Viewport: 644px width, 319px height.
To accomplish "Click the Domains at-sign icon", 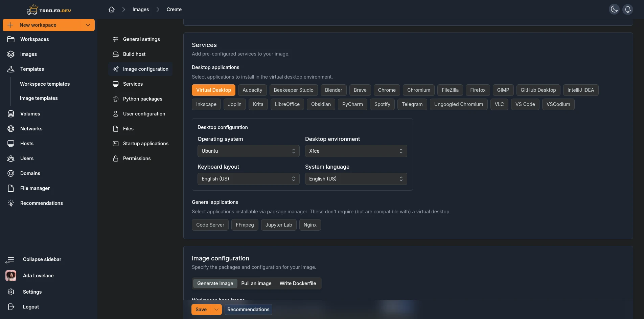I will pos(11,173).
